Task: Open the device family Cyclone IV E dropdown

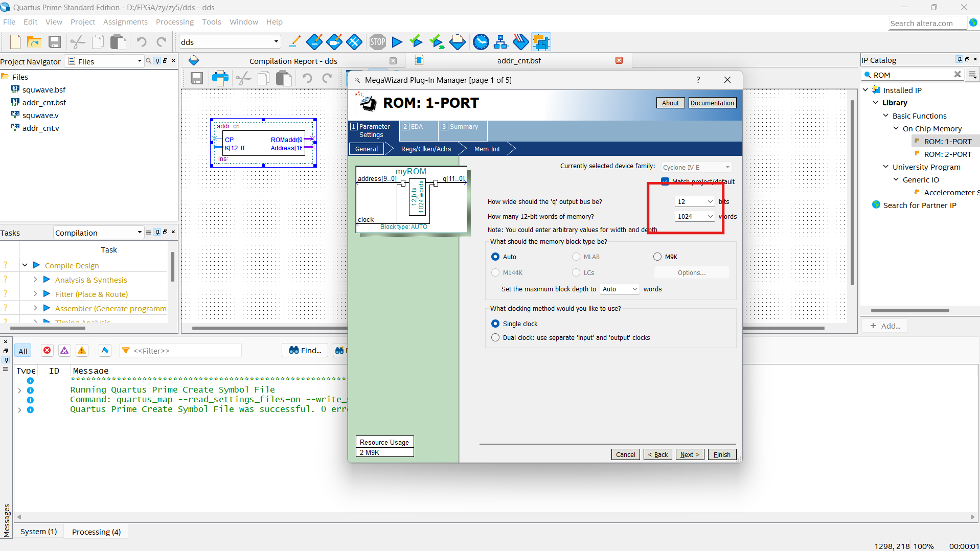Action: pyautogui.click(x=696, y=167)
